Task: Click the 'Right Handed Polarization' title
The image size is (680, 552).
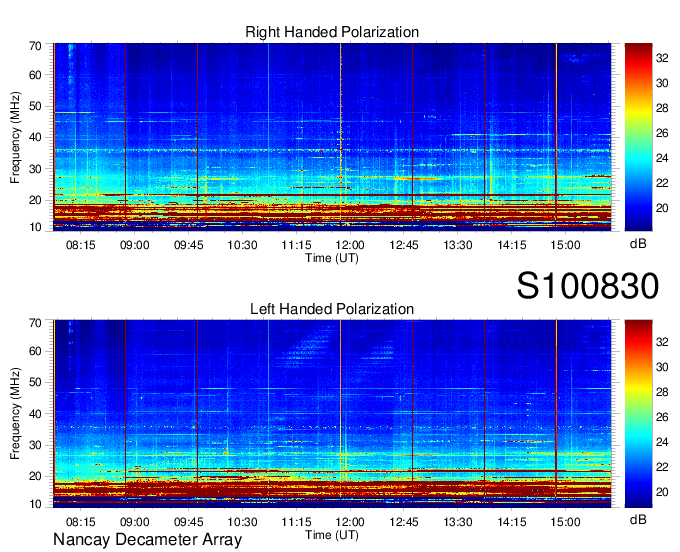Action: point(332,32)
